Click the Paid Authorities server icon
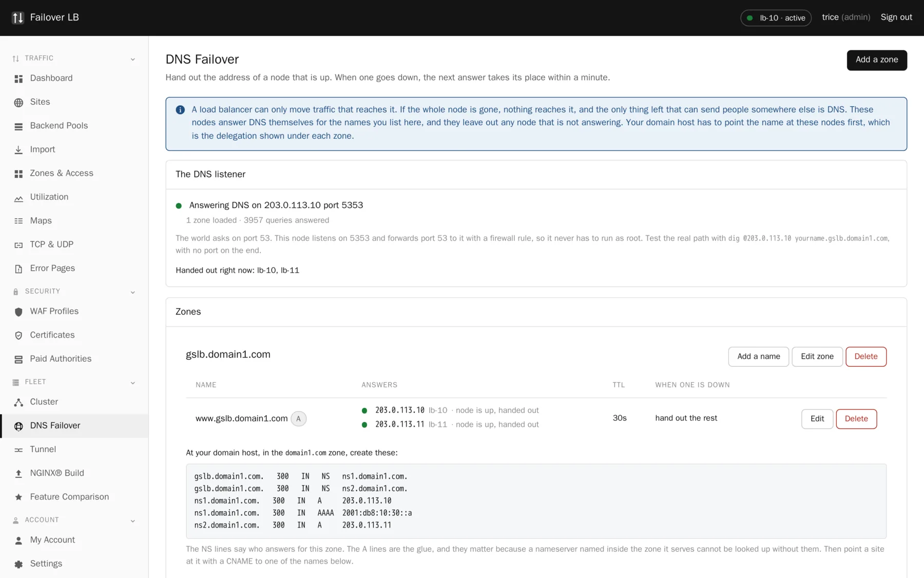Viewport: 924px width, 578px height. pyautogui.click(x=18, y=359)
